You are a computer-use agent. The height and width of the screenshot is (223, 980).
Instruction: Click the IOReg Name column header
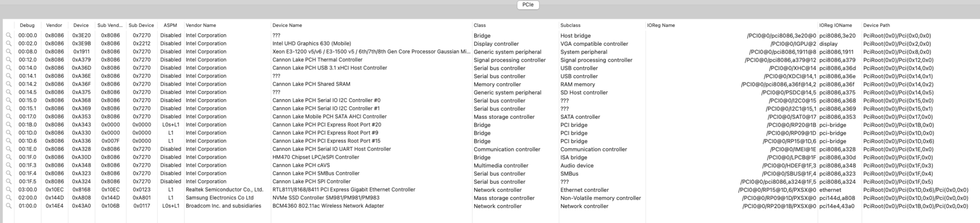pos(661,26)
